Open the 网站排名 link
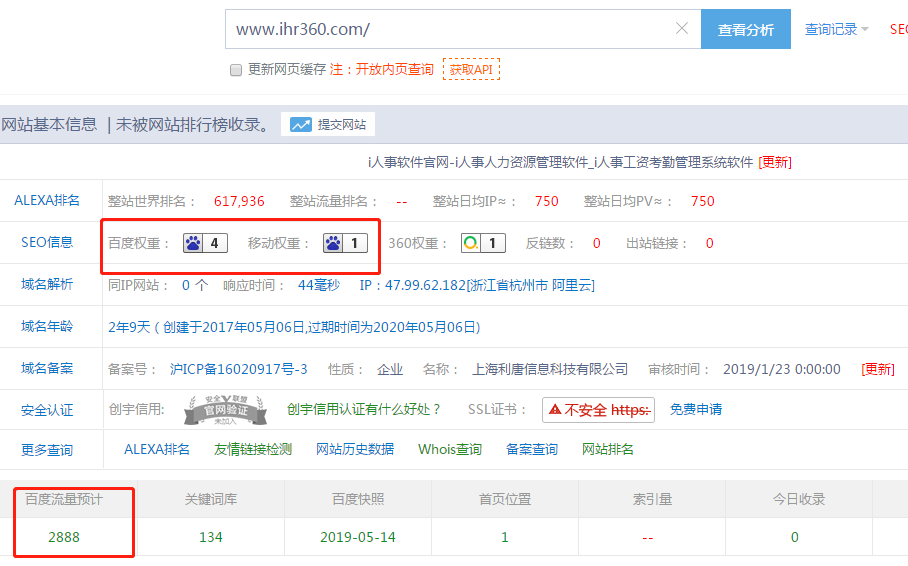The height and width of the screenshot is (566, 908). point(607,450)
